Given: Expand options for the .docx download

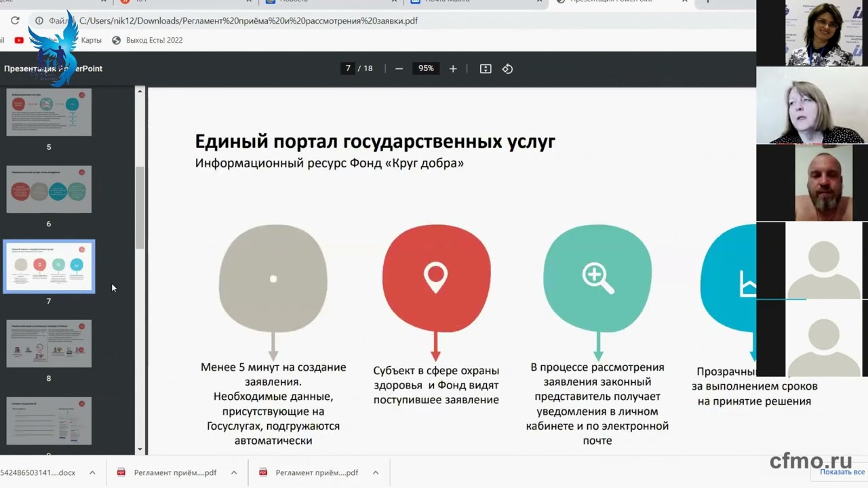Looking at the screenshot, I should coord(92,473).
